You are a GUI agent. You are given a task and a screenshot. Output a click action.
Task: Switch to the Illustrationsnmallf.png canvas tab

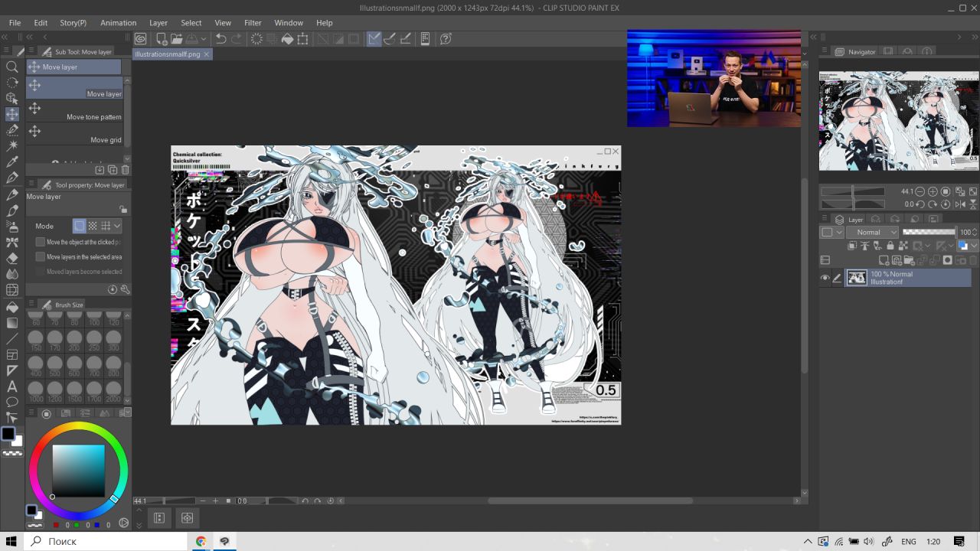(x=172, y=54)
